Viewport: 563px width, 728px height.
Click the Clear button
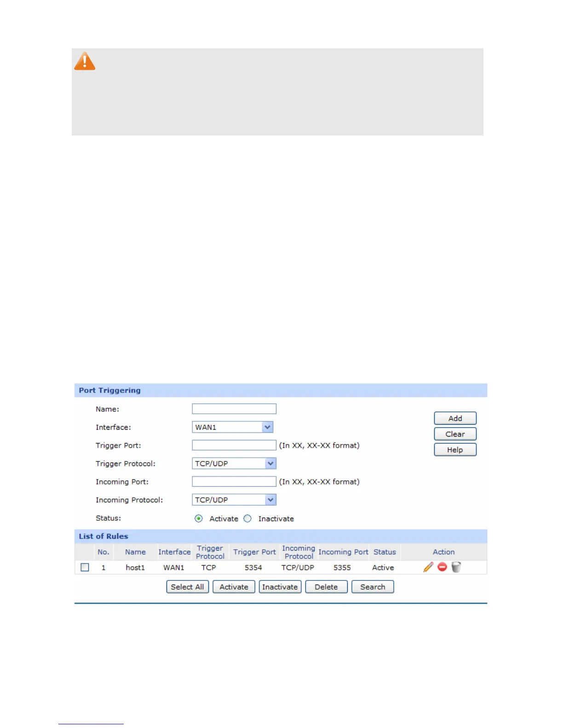(455, 434)
